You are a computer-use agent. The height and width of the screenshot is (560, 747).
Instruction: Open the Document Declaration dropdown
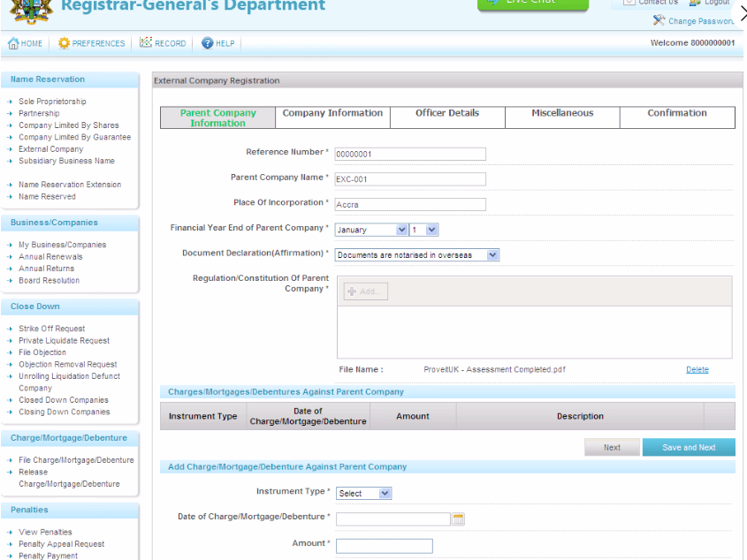coord(417,255)
